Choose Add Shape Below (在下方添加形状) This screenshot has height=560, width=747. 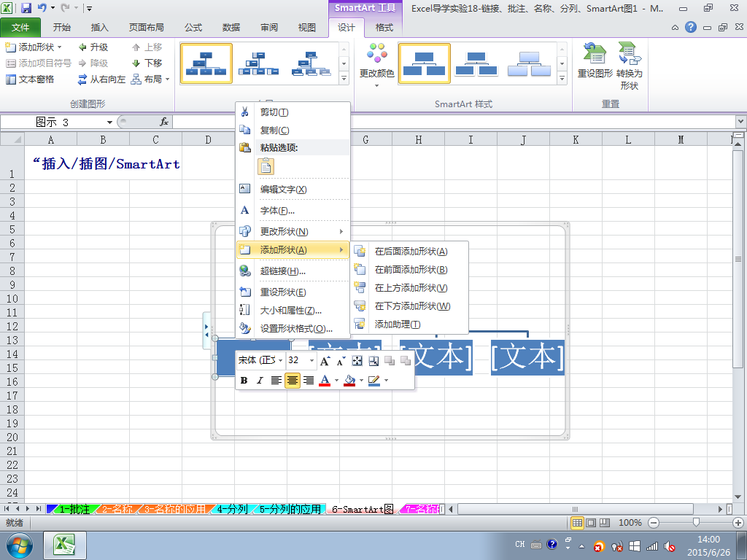(410, 306)
